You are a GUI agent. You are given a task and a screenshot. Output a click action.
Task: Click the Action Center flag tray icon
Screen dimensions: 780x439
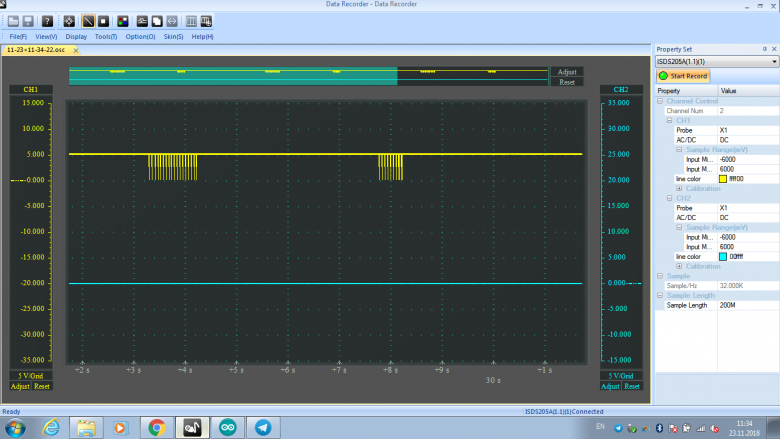(x=673, y=428)
